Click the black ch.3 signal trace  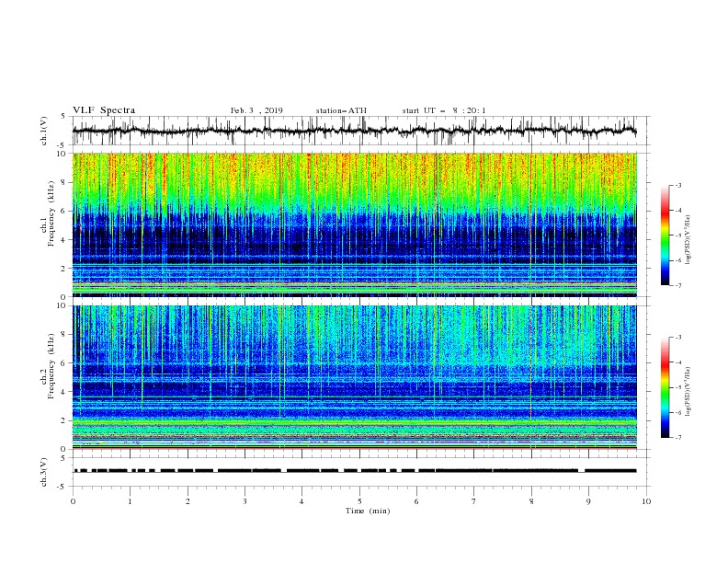pos(355,471)
